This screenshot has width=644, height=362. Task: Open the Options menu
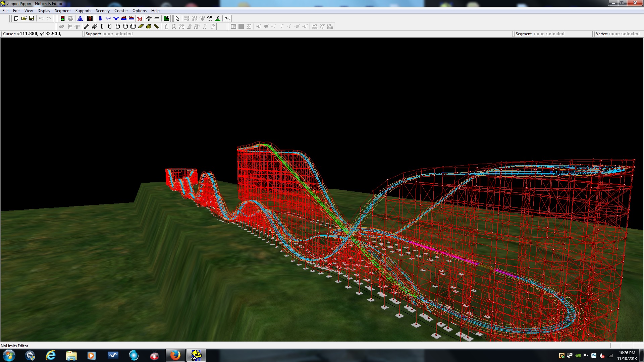coord(140,11)
